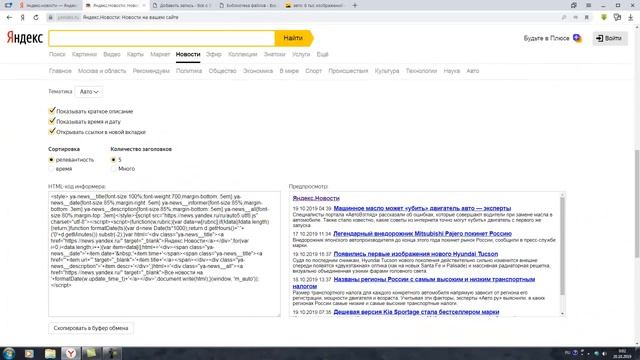Screen dimensions: 640x360
Task: Click the Yandex logo
Action: coord(24,38)
